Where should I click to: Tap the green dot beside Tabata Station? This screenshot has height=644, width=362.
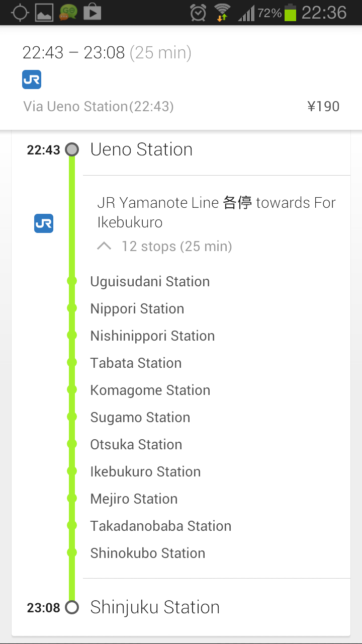[72, 362]
